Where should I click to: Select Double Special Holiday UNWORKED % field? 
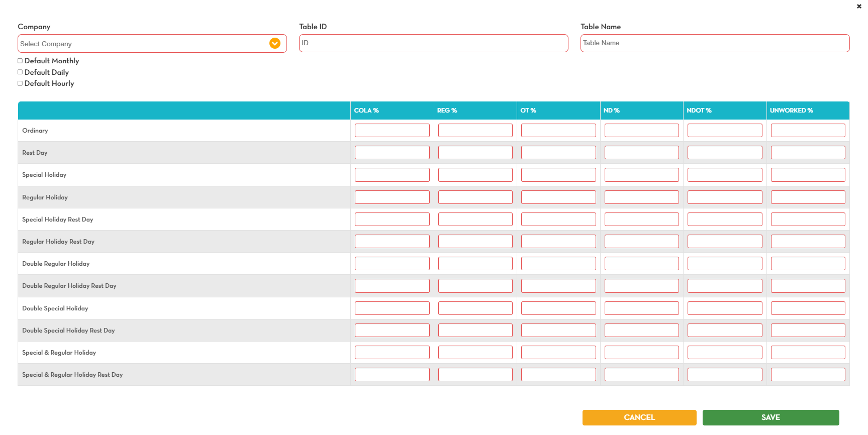tap(808, 308)
